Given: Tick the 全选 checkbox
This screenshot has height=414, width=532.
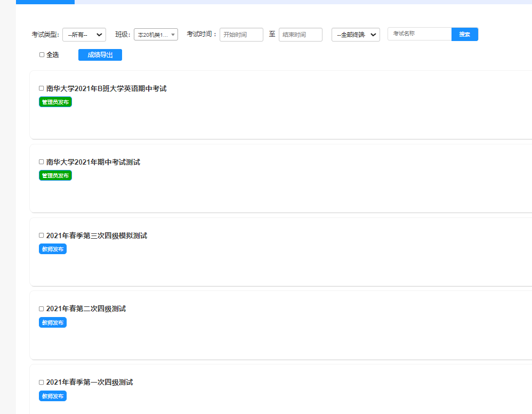Looking at the screenshot, I should pos(42,54).
